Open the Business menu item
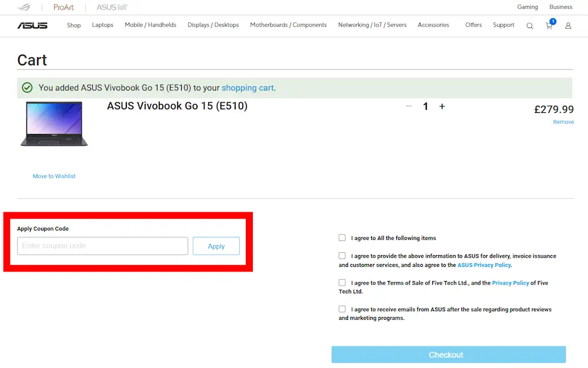Screen dimensions: 588x368 (560, 7)
